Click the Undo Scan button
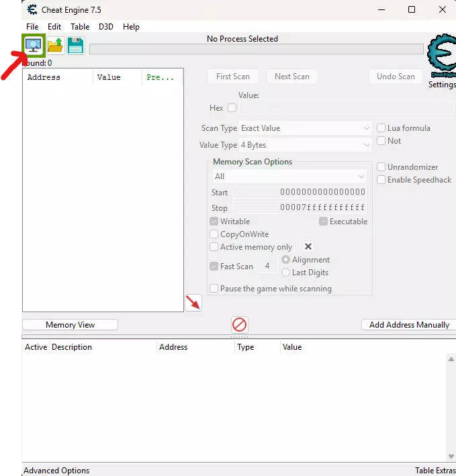456x476 pixels. pos(396,77)
